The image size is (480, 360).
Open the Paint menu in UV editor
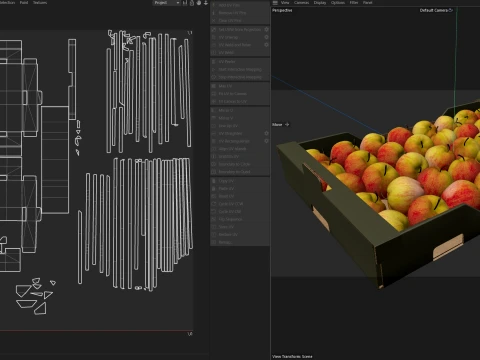point(24,3)
